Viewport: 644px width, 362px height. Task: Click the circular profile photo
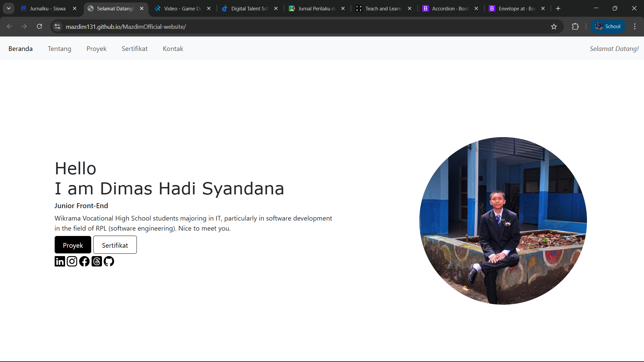pos(503,221)
